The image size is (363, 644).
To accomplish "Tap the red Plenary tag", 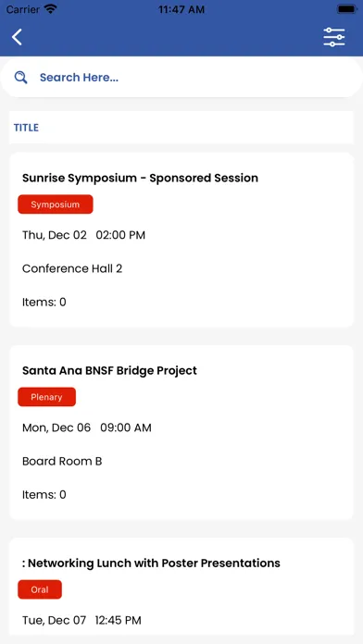I will [x=47, y=397].
